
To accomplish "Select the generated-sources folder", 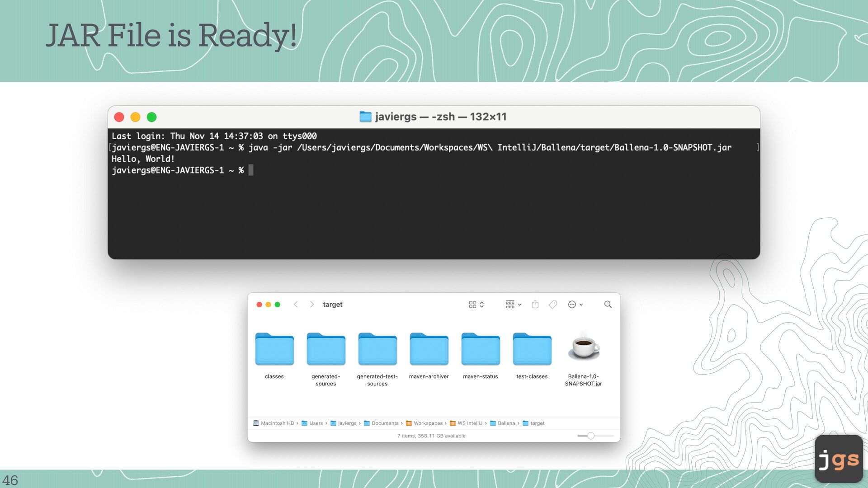I will [325, 348].
